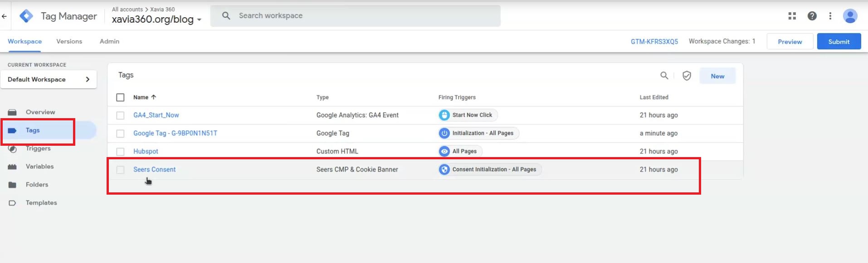
Task: Open the three-dot more options menu
Action: tap(830, 16)
